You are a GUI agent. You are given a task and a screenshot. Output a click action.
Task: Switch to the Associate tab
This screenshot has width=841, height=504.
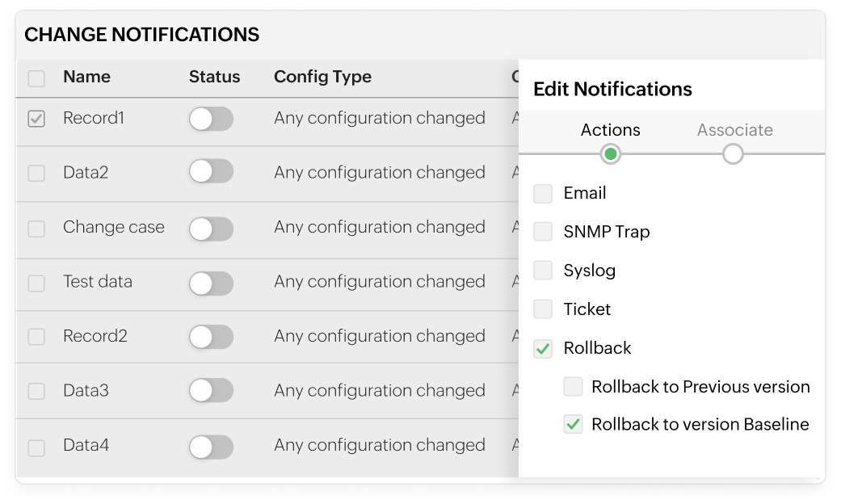[x=734, y=130]
